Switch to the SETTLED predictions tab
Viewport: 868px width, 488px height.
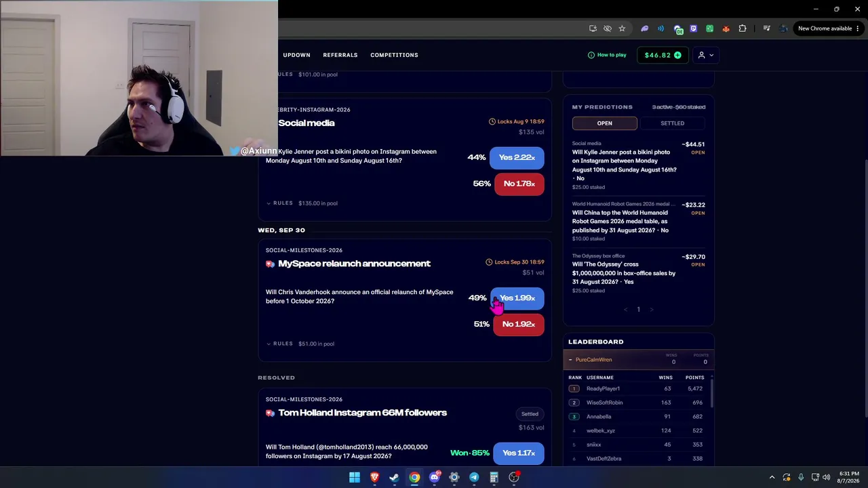[x=672, y=123]
